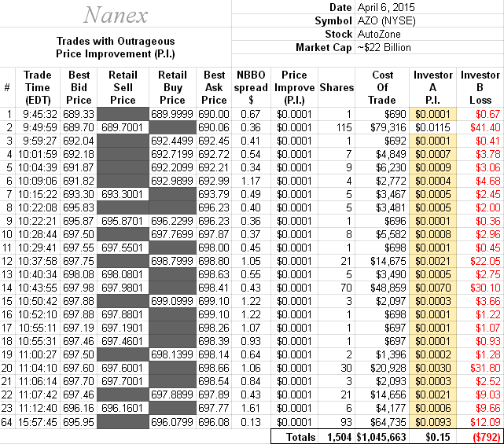504x444 pixels.
Task: Select retail buy price 696.2299
Action: [x=172, y=221]
